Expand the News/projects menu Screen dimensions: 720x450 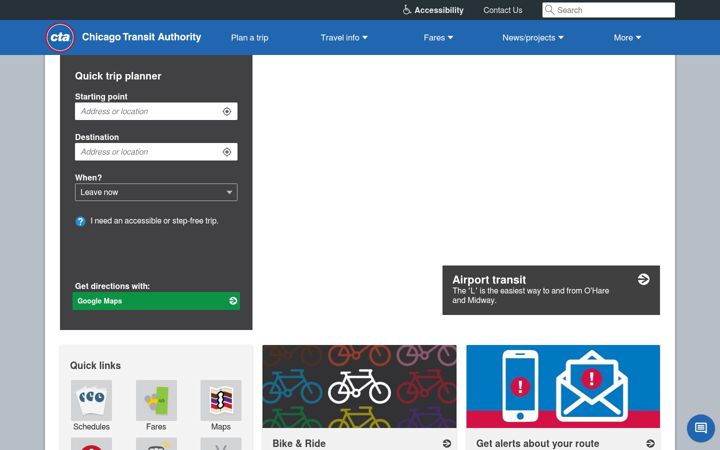pyautogui.click(x=533, y=38)
